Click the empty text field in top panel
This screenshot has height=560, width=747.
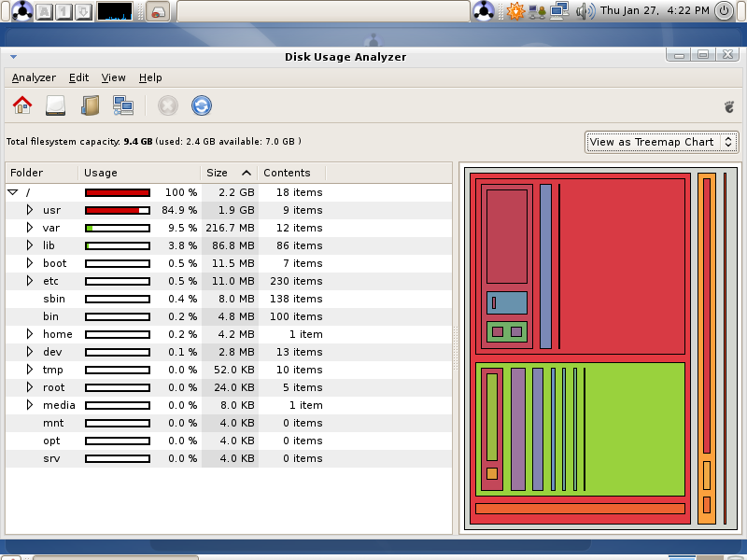click(323, 11)
